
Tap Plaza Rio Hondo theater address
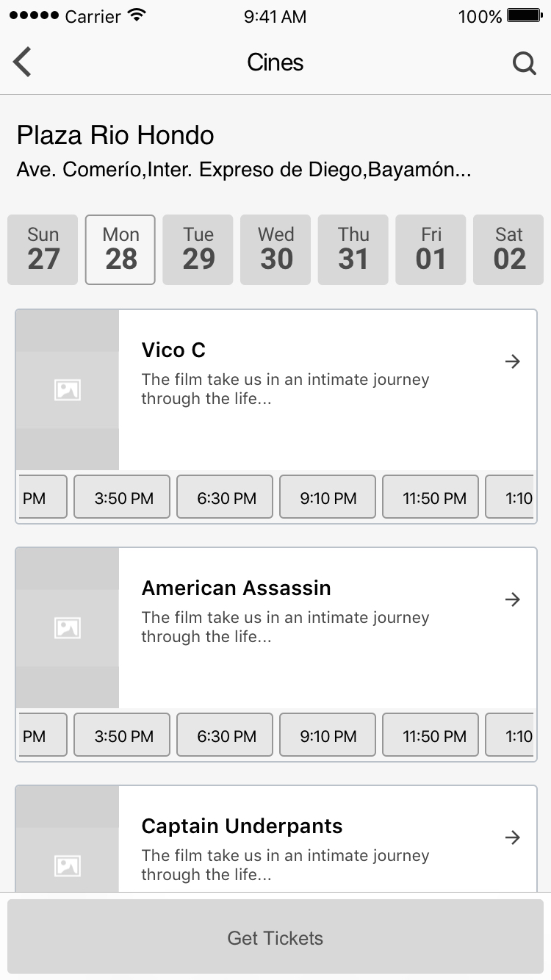pos(245,169)
